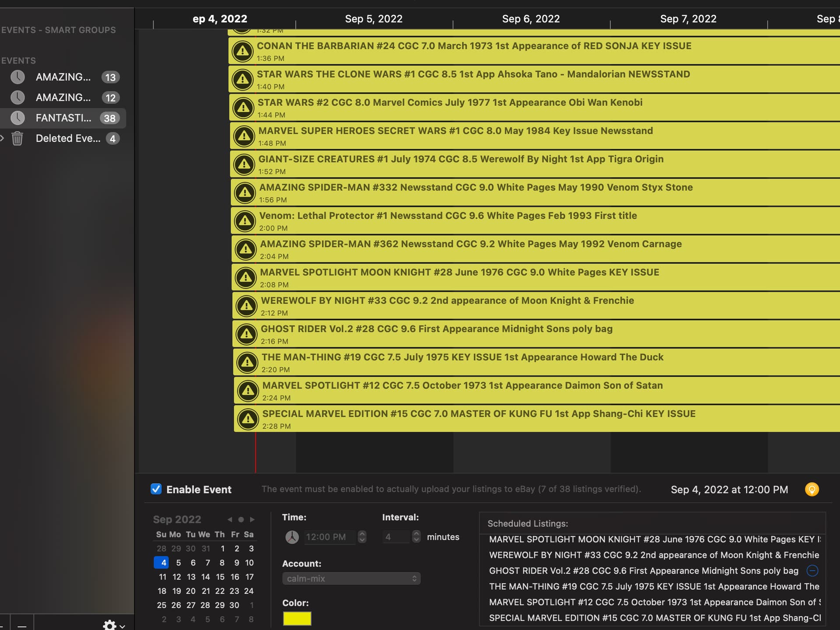The height and width of the screenshot is (630, 840).
Task: Select September 30 in the mini calendar
Action: [234, 605]
